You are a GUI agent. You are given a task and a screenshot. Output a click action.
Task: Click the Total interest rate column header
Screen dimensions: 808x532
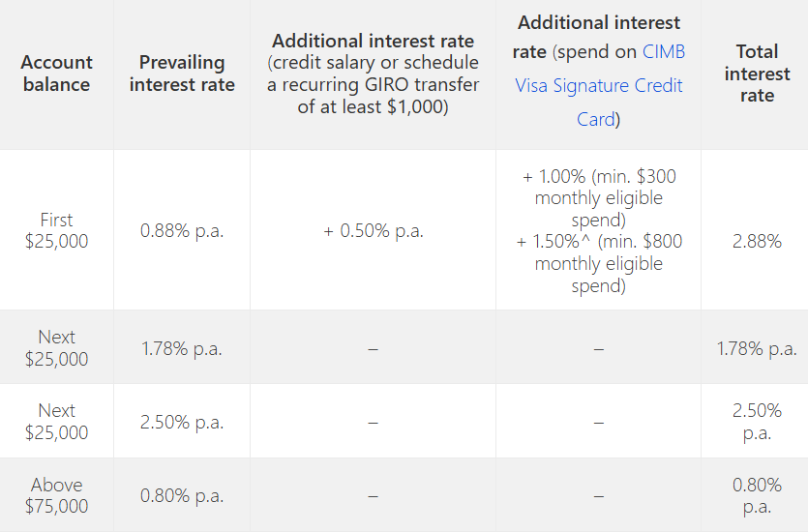[757, 74]
